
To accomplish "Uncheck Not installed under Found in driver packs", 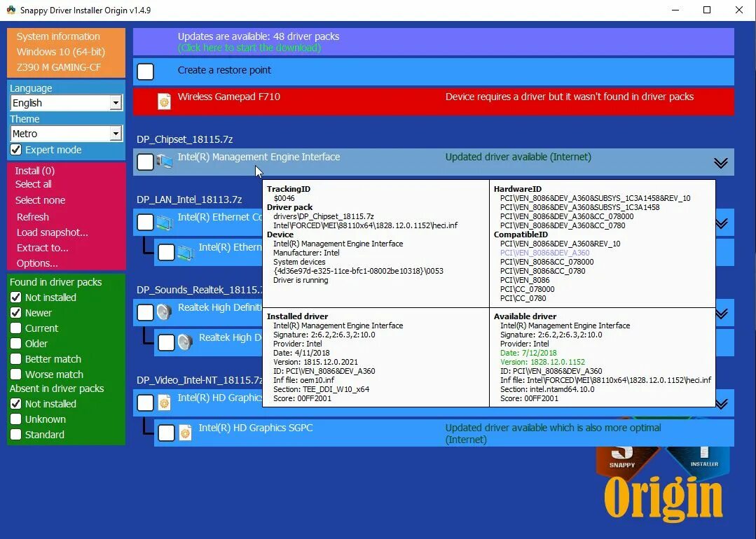I will (x=16, y=297).
